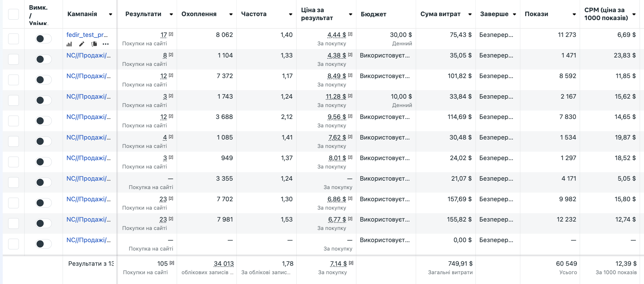The image size is (644, 284).
Task: Click the Результати з 13 summary label
Action: tap(91, 263)
